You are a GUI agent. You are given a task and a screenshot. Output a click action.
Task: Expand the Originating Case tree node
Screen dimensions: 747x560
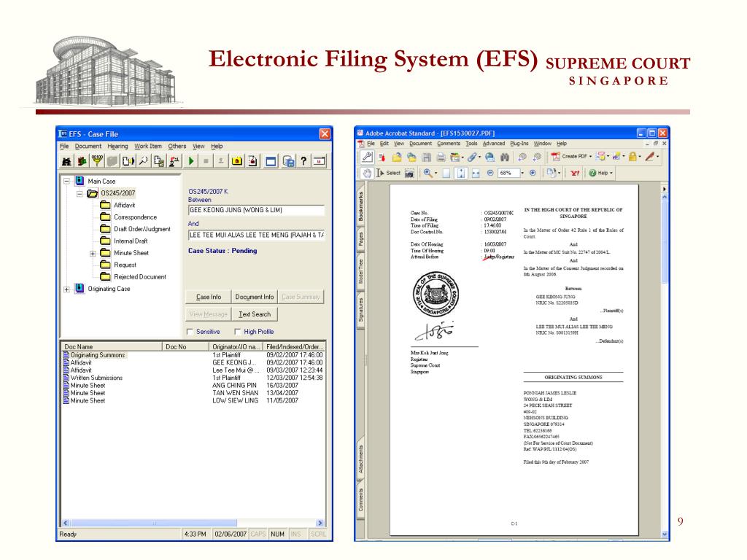66,289
